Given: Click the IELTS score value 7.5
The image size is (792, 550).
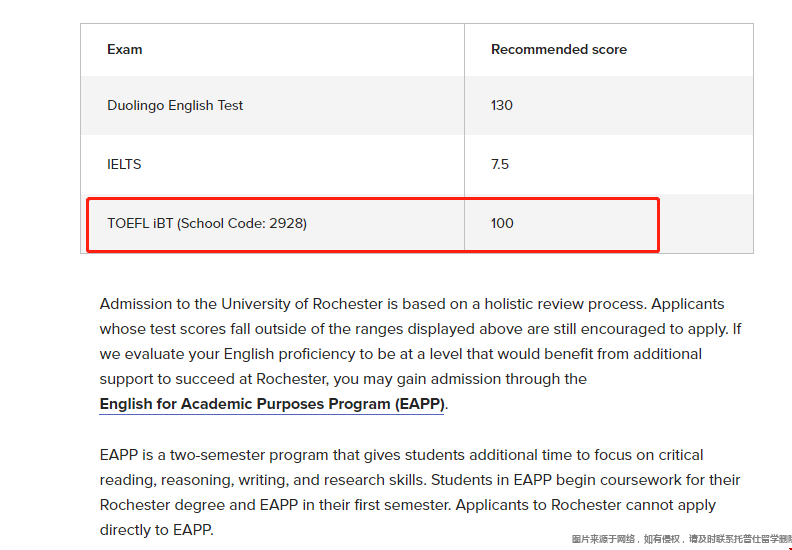Looking at the screenshot, I should tap(500, 164).
